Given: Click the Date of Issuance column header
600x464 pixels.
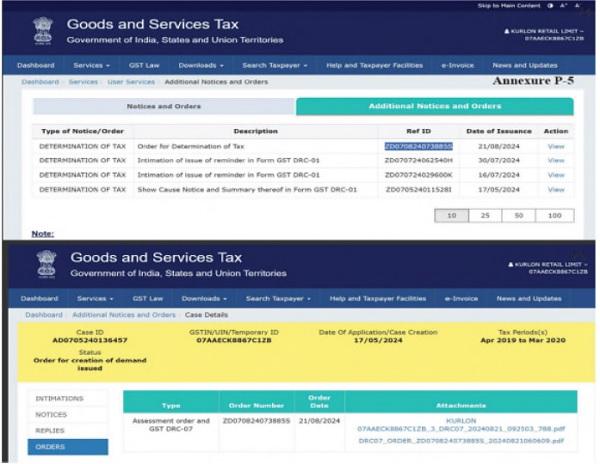Looking at the screenshot, I should tap(499, 131).
